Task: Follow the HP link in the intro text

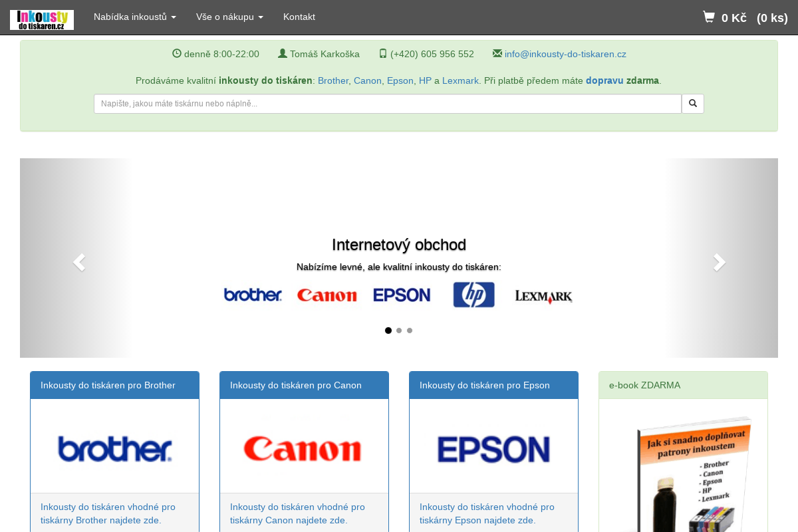Action: tap(425, 80)
